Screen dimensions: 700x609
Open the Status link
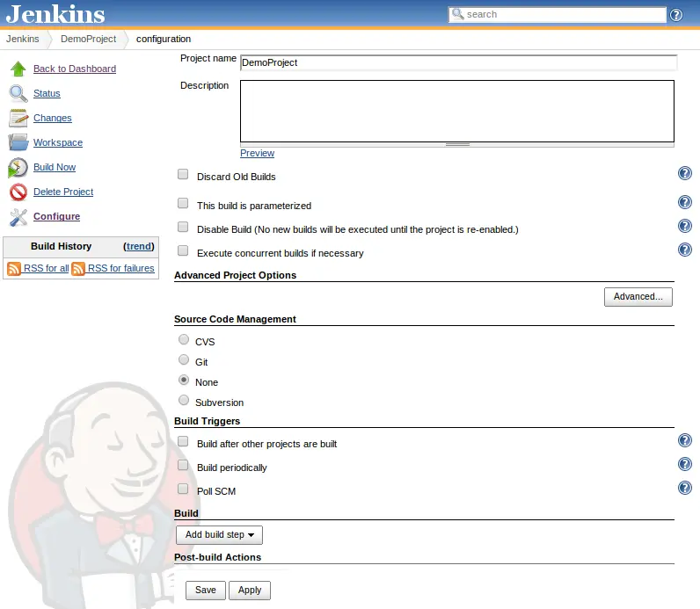pyautogui.click(x=47, y=93)
